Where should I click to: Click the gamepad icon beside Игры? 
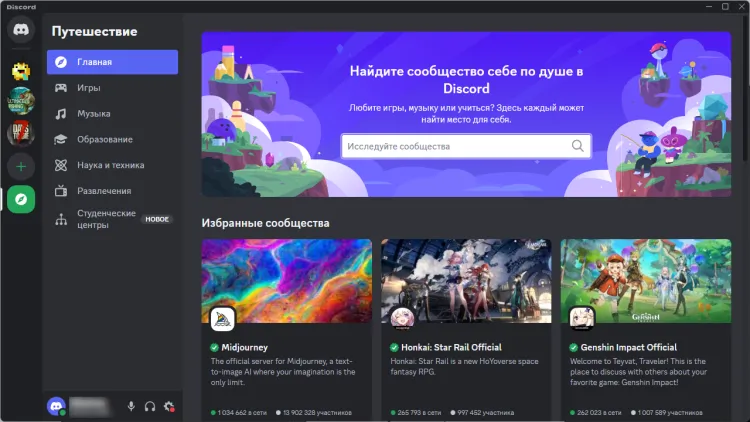61,88
